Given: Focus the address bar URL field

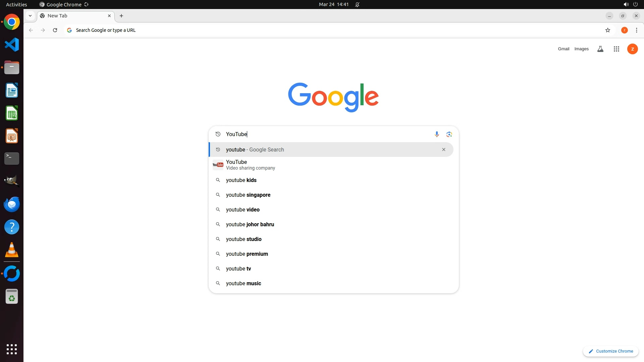Looking at the screenshot, I should point(335,30).
